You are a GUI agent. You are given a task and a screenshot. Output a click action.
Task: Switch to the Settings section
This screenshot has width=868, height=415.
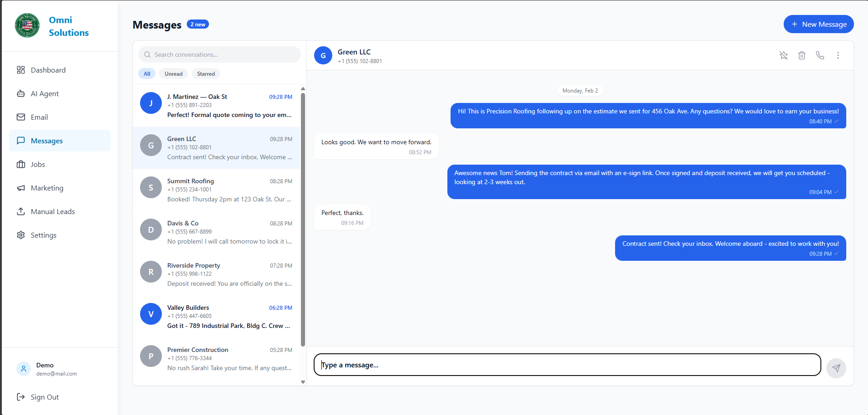click(43, 235)
